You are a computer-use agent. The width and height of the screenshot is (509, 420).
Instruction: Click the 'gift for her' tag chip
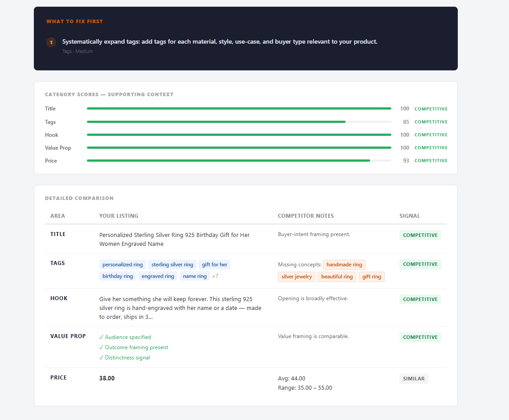(214, 264)
